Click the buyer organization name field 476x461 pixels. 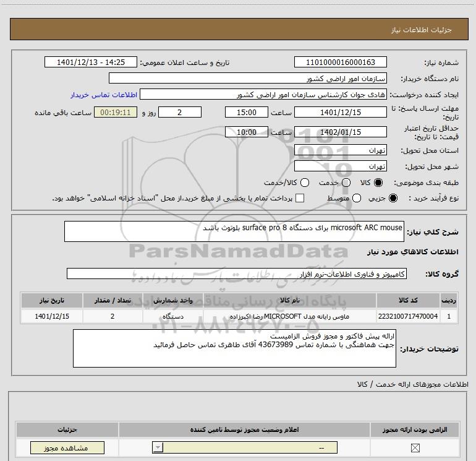pyautogui.click(x=248, y=79)
